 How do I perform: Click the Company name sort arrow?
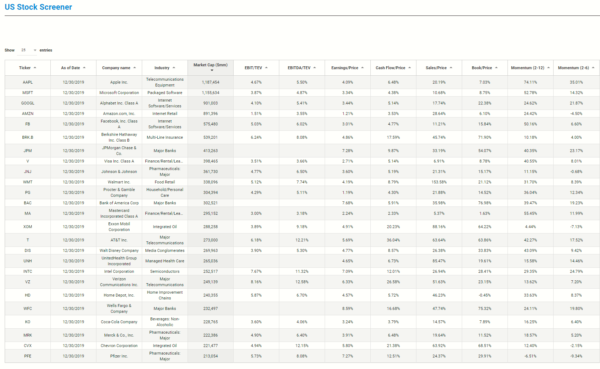pos(134,68)
